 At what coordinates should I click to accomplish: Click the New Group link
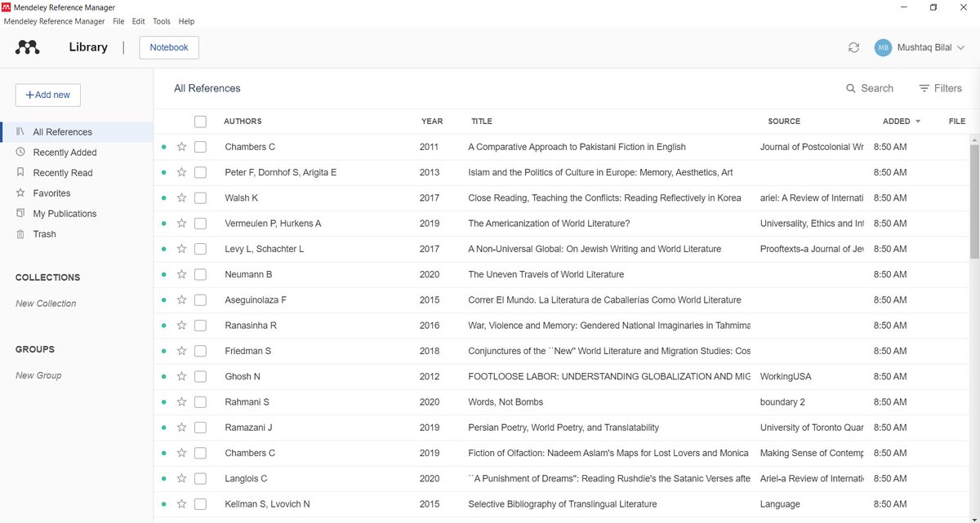(38, 375)
